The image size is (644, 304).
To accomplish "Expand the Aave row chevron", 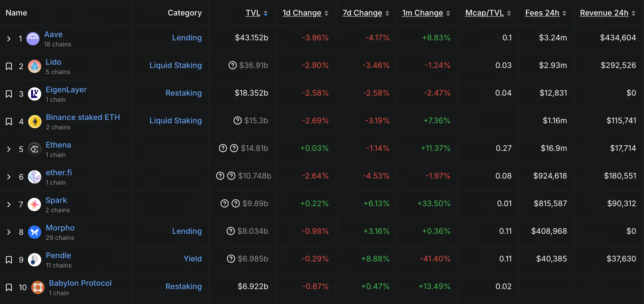I will [9, 39].
